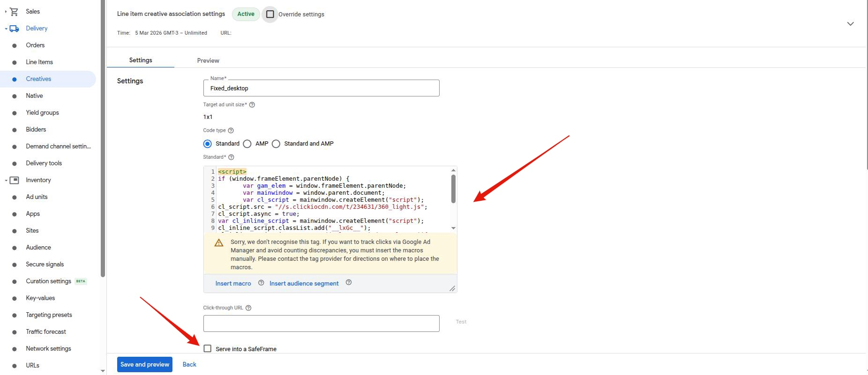
Task: Click the code editor vertical scrollbar
Action: 453,190
